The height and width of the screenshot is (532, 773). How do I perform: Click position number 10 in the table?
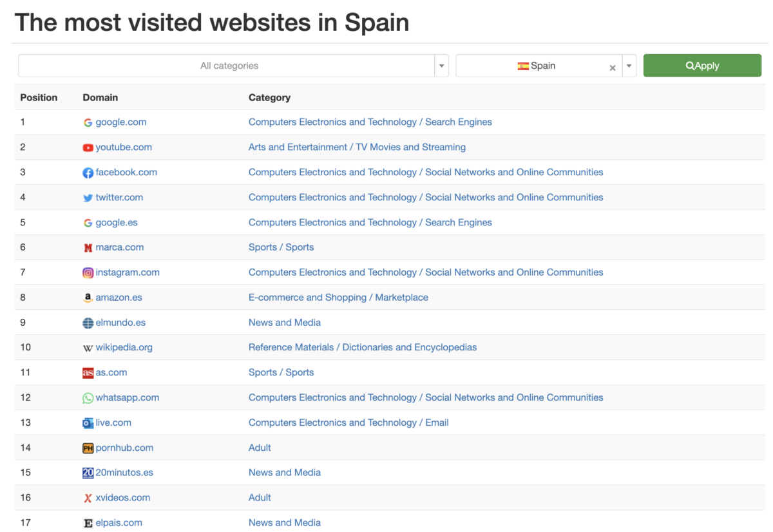tap(26, 348)
